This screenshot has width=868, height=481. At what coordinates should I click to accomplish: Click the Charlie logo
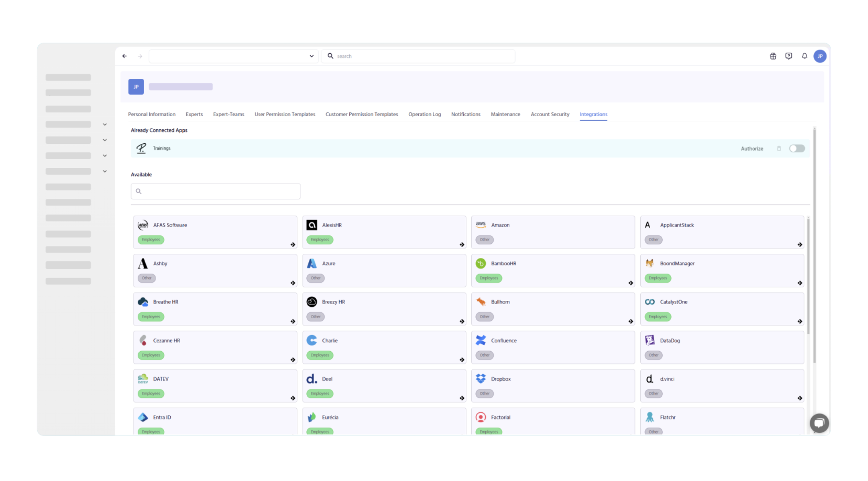312,341
